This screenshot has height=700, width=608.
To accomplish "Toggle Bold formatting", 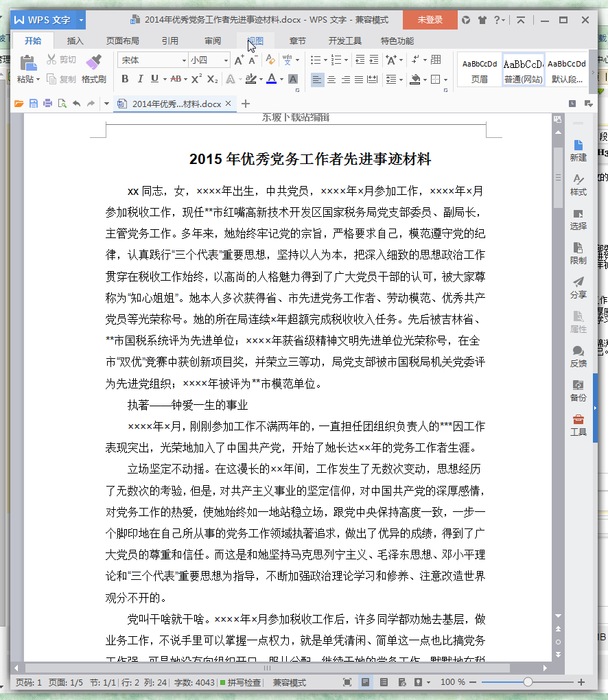I will click(125, 79).
